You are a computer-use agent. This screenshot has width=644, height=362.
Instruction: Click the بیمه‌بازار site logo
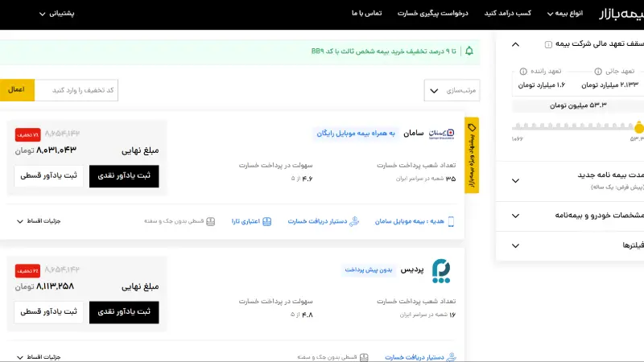(x=621, y=14)
